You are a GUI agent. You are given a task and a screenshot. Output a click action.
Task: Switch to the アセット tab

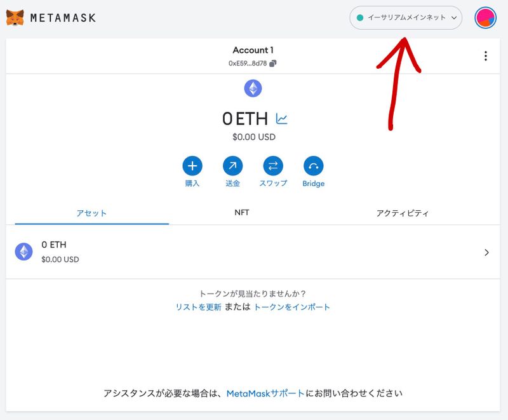[x=91, y=213]
